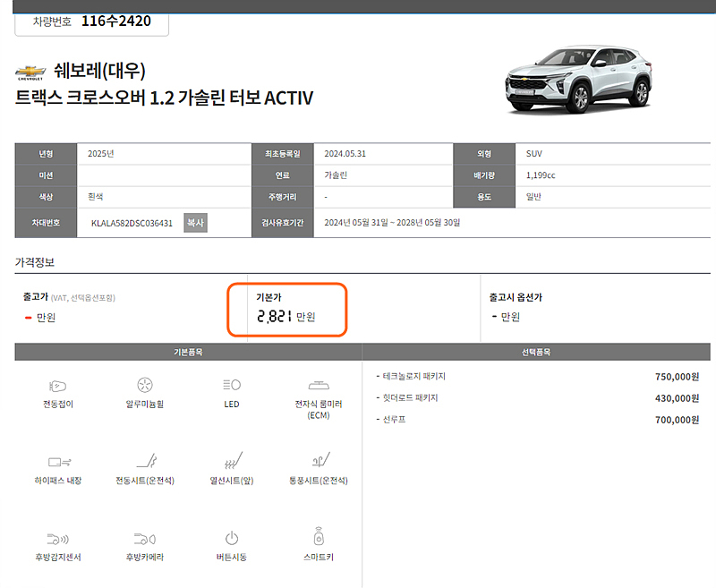Click the 트랙스 크로스오버 model title
This screenshot has width=716, height=588.
(x=165, y=98)
